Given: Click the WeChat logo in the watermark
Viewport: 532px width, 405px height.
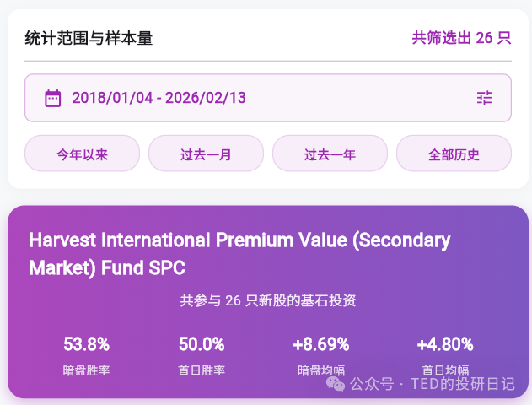Looking at the screenshot, I should click(x=336, y=384).
